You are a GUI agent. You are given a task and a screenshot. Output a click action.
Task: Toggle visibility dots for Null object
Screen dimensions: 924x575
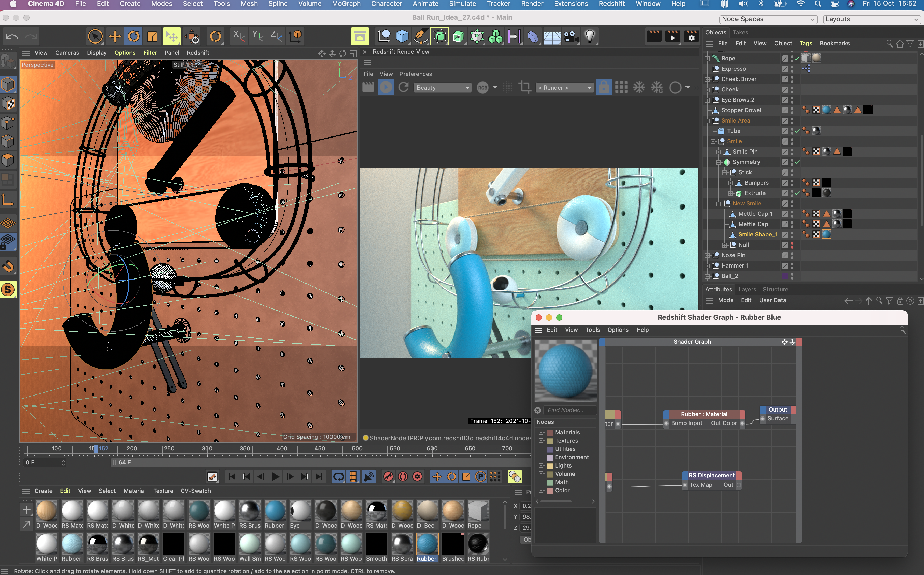point(792,245)
